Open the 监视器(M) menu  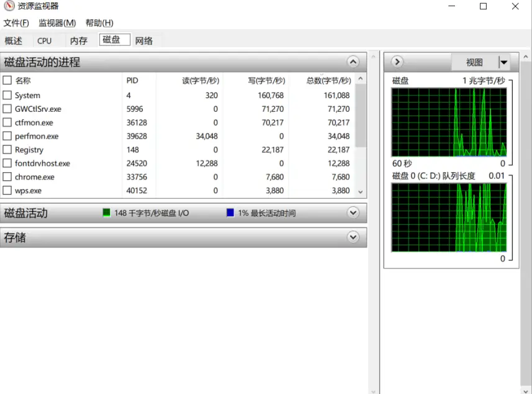(57, 23)
